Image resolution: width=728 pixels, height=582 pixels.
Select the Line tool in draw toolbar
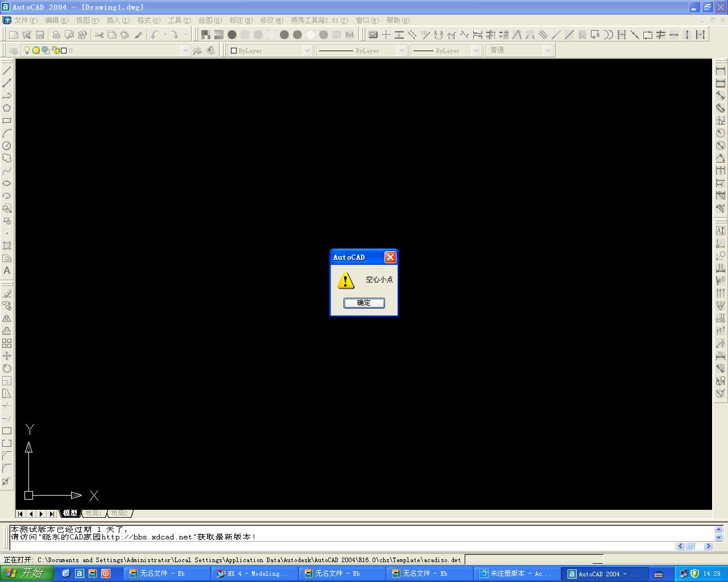[7, 70]
